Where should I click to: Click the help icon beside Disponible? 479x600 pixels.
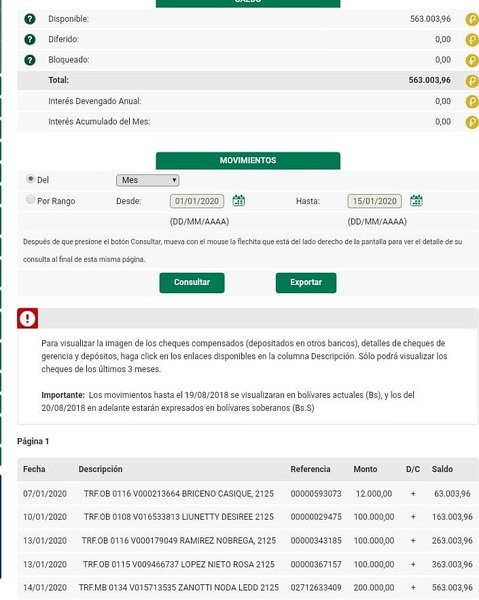[30, 19]
